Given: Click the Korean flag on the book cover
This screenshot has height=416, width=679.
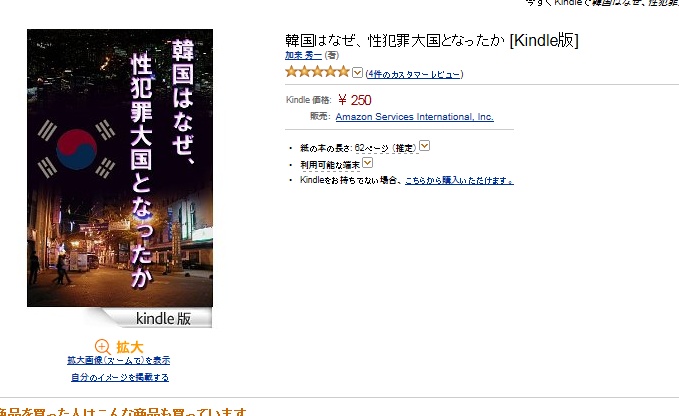Looking at the screenshot, I should [x=76, y=149].
